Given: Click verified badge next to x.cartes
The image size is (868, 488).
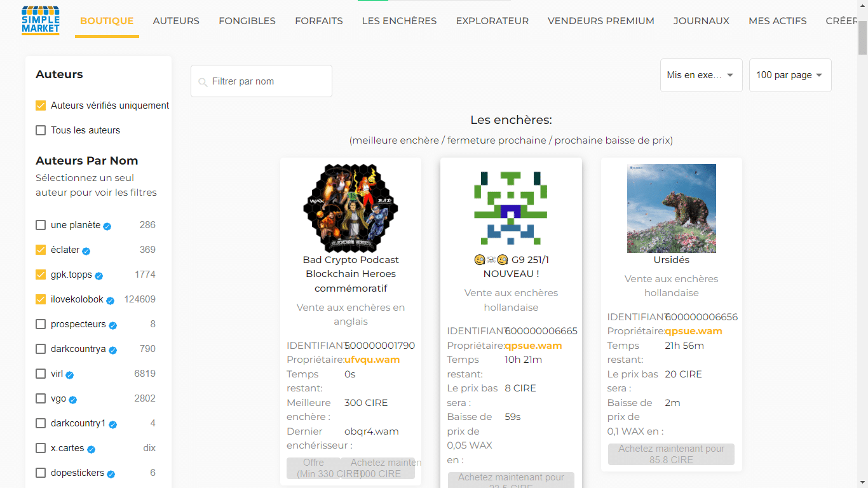Looking at the screenshot, I should tap(91, 449).
